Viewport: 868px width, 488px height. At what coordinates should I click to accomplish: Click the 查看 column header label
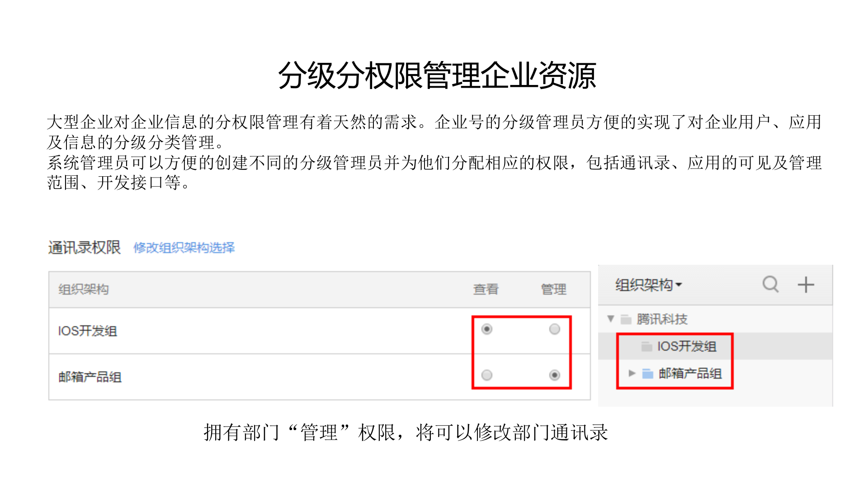click(486, 290)
